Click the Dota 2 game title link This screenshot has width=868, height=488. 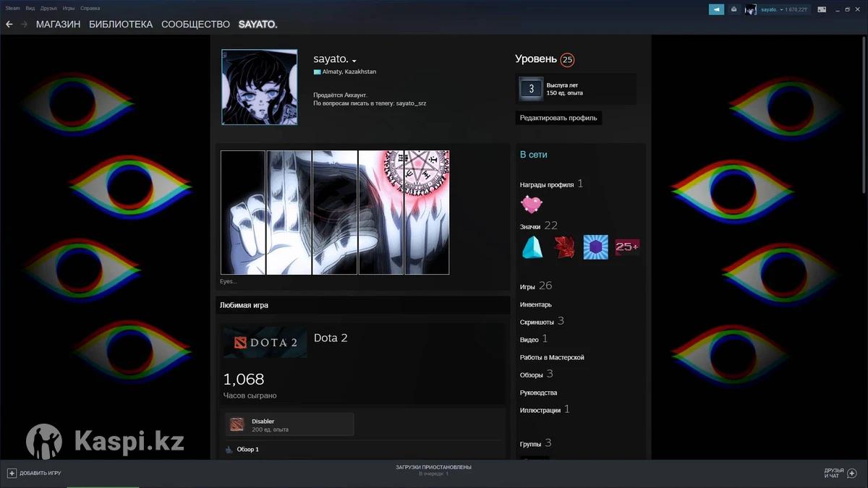(331, 338)
